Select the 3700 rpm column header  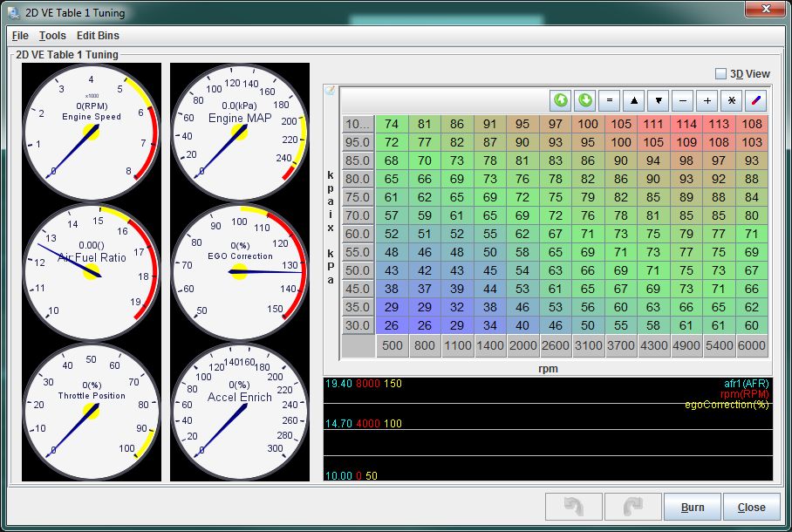coord(621,345)
